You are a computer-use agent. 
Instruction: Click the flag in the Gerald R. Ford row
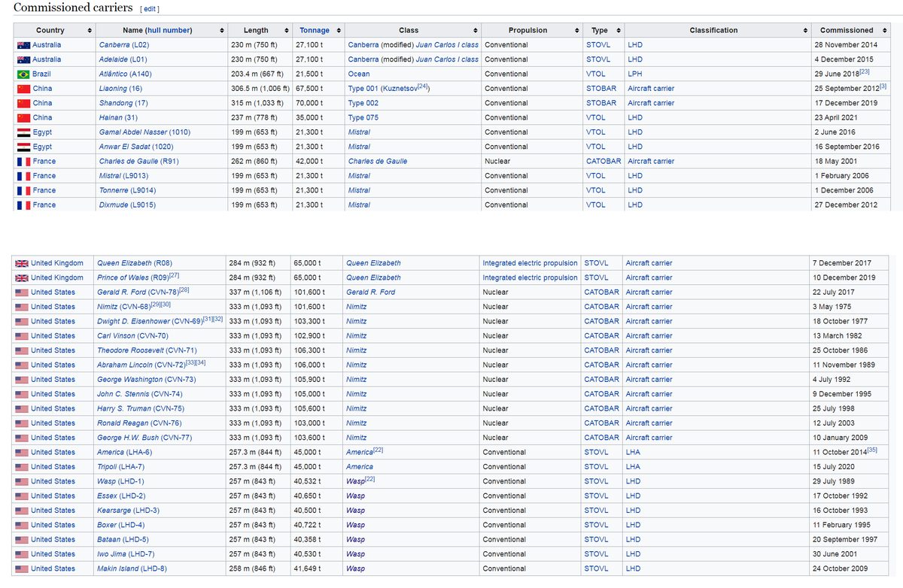click(21, 292)
